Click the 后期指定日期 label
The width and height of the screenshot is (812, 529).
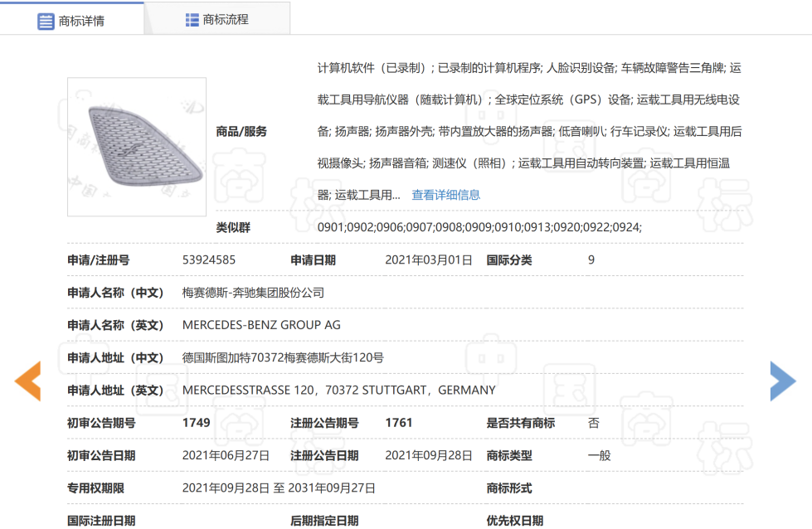(x=324, y=521)
